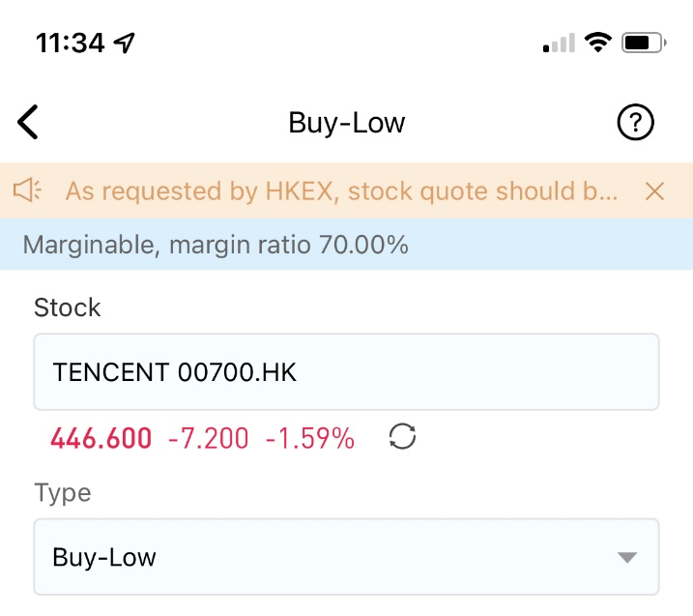The width and height of the screenshot is (693, 616).
Task: Tap the margin ratio 70.00% banner
Action: (x=346, y=244)
